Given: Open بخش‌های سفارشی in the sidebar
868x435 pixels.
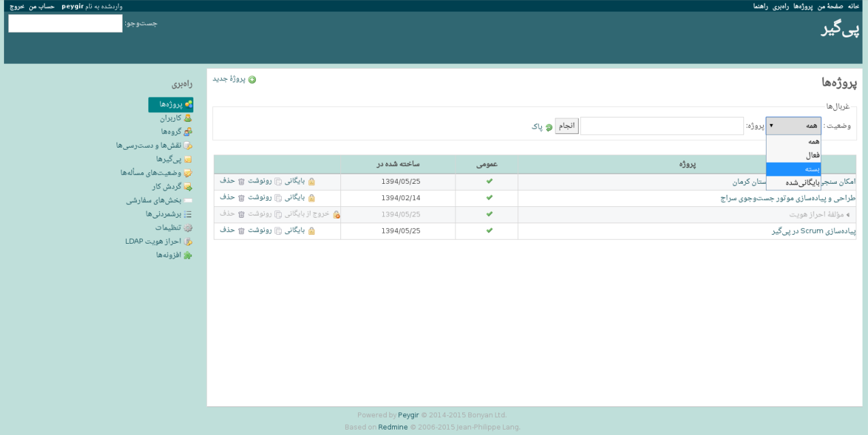Looking at the screenshot, I should coord(159,200).
